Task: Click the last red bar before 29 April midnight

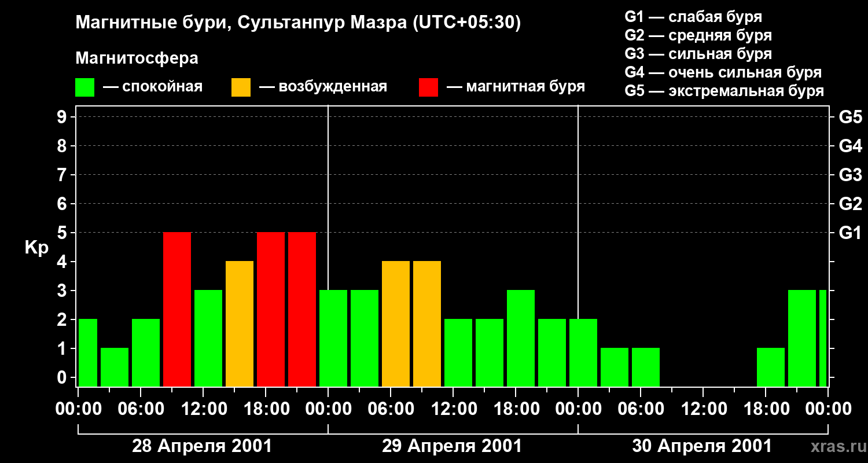Action: (302, 310)
